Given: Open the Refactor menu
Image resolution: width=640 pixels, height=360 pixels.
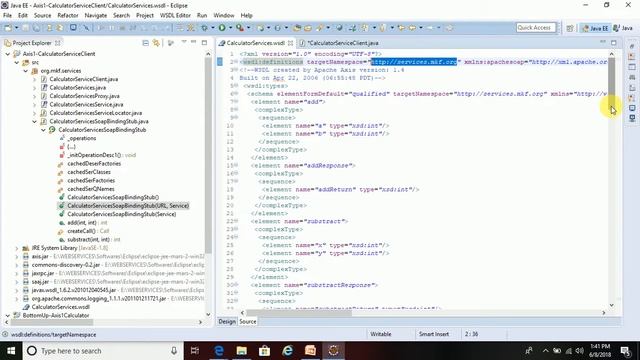Looking at the screenshot, I should pyautogui.click(x=68, y=16).
